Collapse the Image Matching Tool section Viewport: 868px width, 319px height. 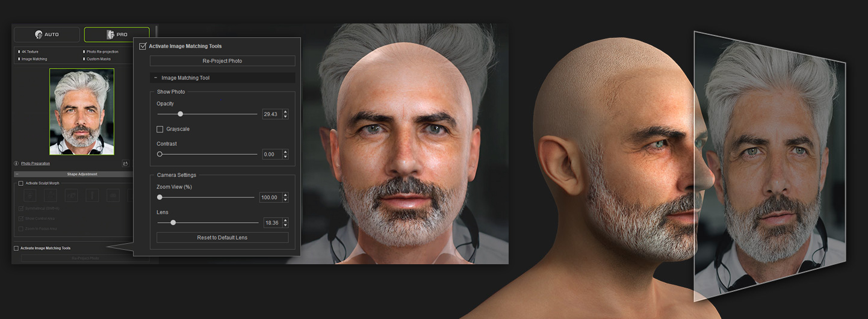point(155,78)
